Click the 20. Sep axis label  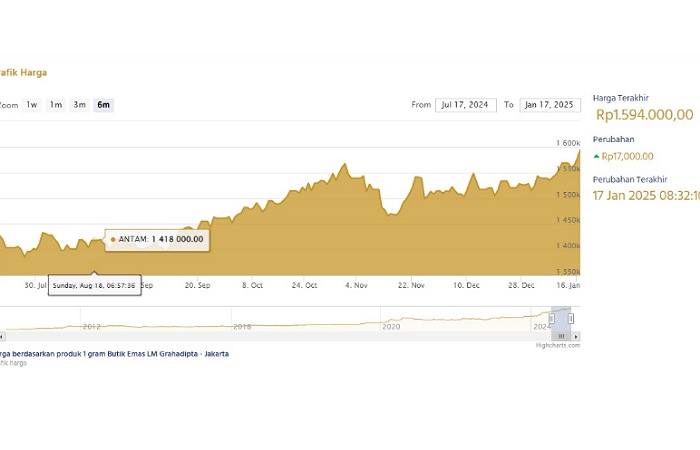click(197, 285)
